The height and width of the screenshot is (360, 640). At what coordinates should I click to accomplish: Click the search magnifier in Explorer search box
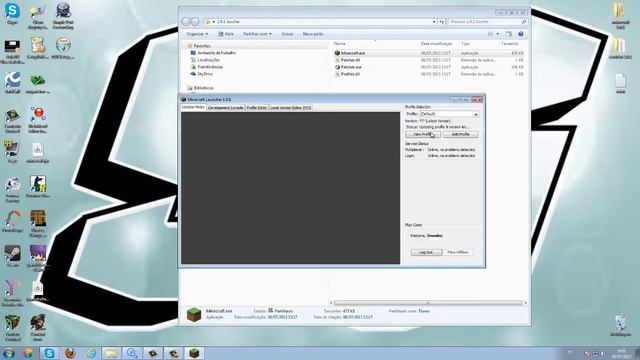pos(524,21)
